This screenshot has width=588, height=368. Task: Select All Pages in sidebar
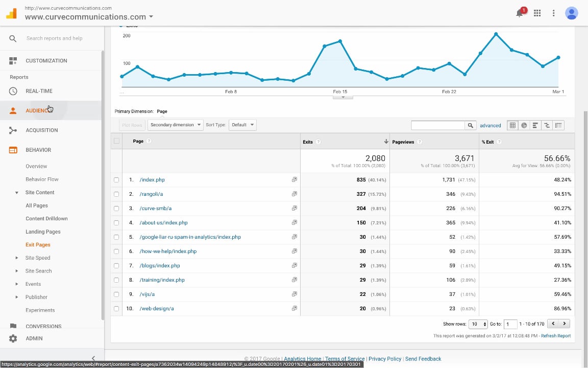[37, 205]
